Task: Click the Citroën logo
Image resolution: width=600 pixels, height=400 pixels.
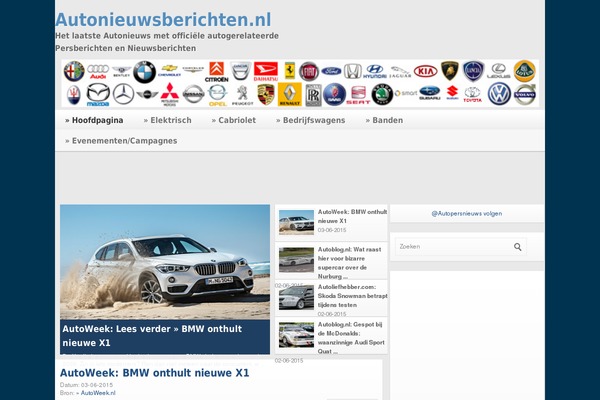Action: point(217,72)
